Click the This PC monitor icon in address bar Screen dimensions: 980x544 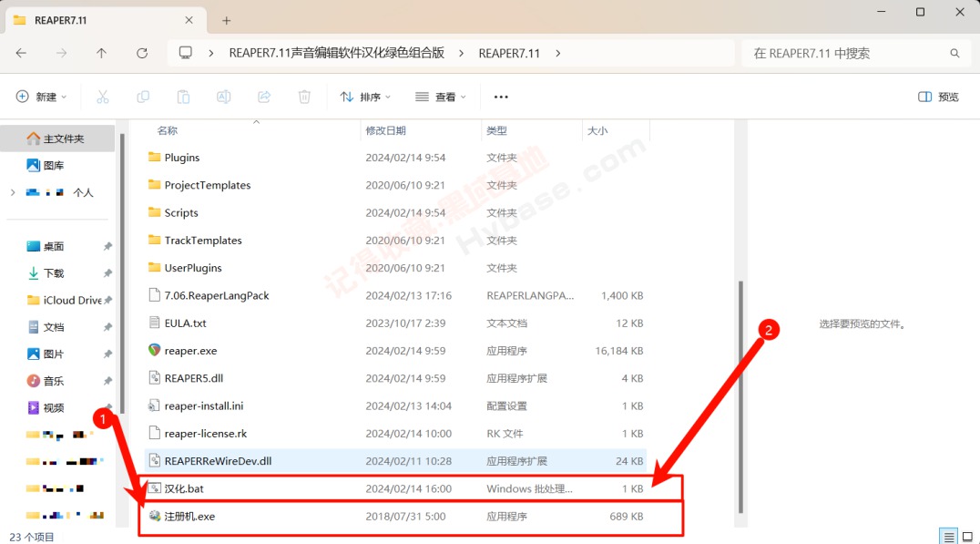(x=186, y=53)
